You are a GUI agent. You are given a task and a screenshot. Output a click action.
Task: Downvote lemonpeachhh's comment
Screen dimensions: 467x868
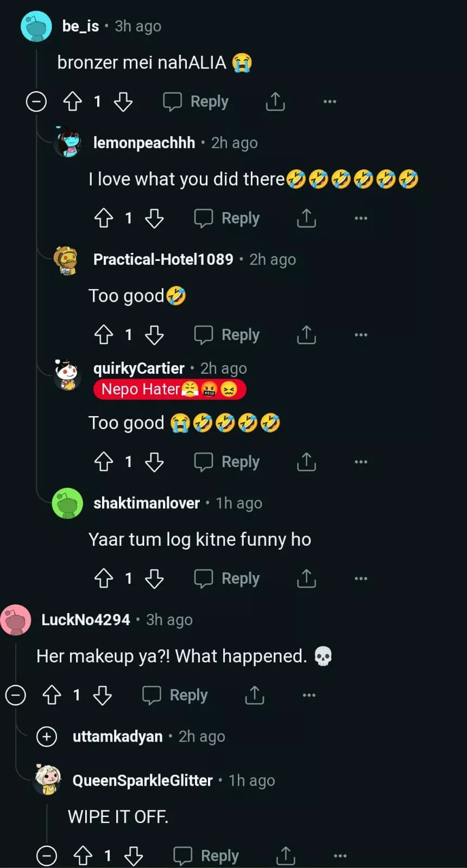[x=155, y=218]
